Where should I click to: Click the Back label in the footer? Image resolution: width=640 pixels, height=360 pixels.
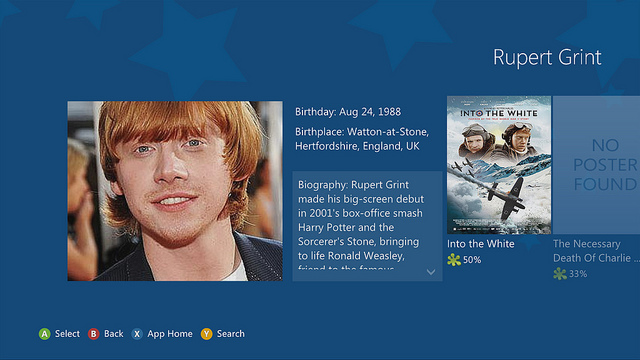pos(113,334)
